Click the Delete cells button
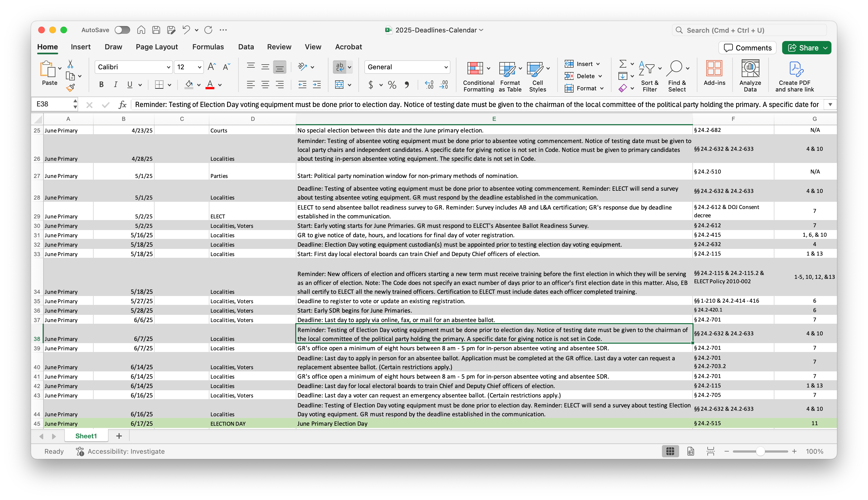Screen dimensions: 868x500 [x=583, y=76]
